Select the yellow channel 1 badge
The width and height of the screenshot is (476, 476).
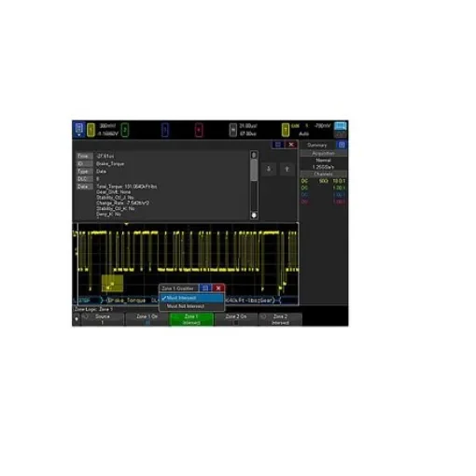click(91, 130)
